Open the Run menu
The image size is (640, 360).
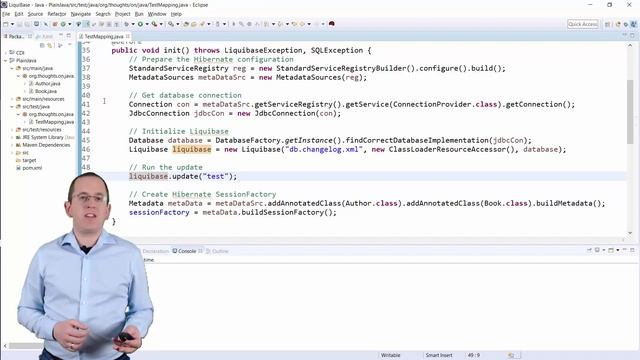(139, 14)
